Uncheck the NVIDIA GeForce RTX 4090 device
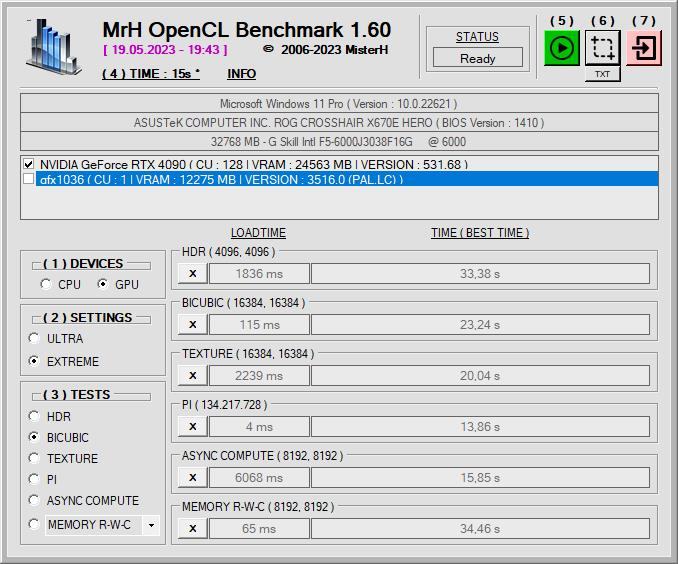This screenshot has height=564, width=678. [x=29, y=164]
